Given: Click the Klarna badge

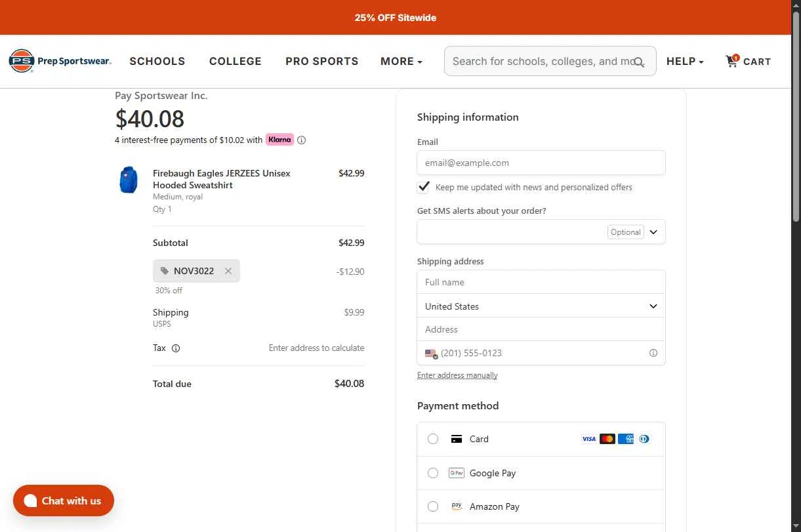Looking at the screenshot, I should 279,139.
